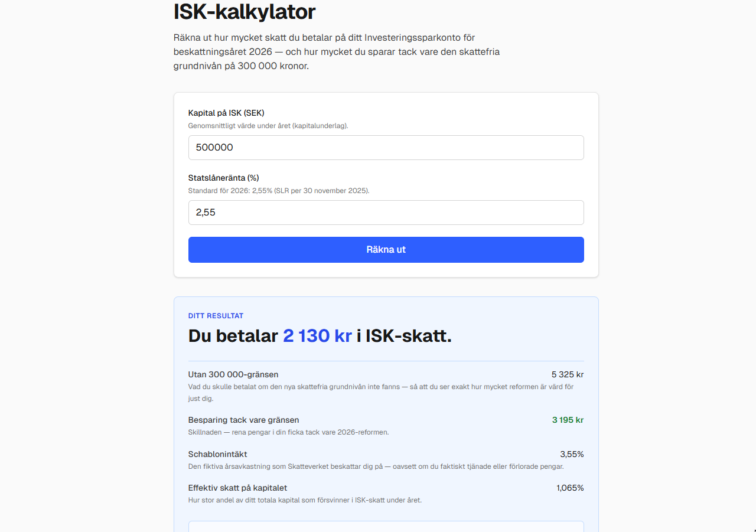Click the Kapital på ISK (SEK) label
This screenshot has width=756, height=532.
click(226, 113)
